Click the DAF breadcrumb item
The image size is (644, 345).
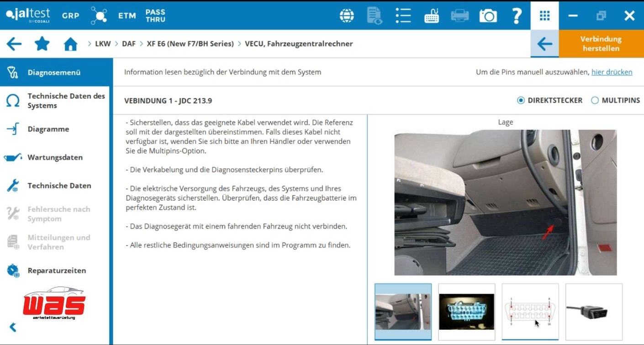(x=129, y=44)
